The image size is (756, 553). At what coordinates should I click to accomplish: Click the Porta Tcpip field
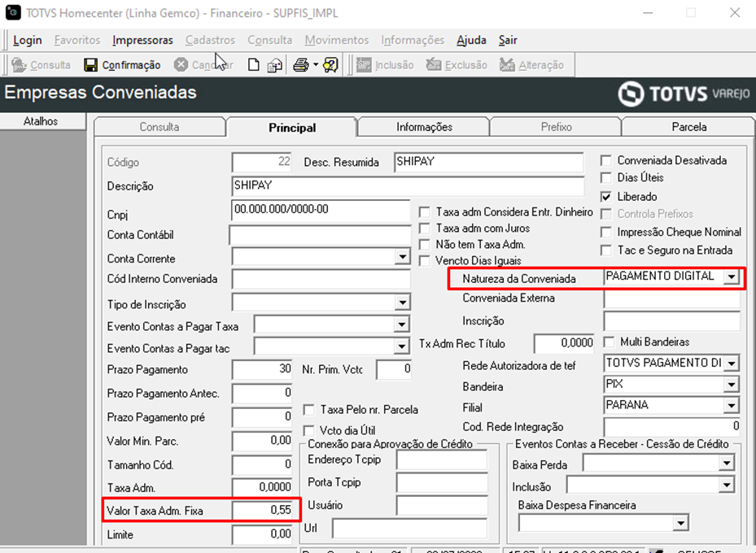442,483
